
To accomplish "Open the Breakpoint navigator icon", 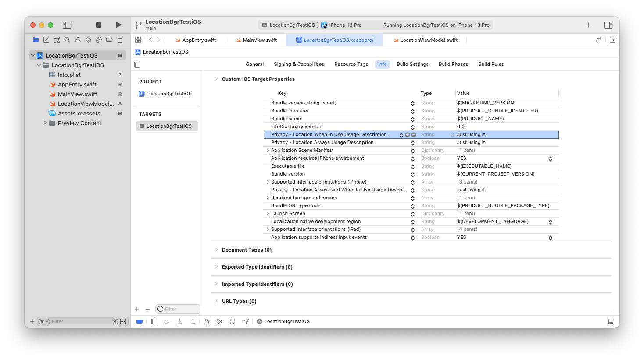I will (x=109, y=40).
